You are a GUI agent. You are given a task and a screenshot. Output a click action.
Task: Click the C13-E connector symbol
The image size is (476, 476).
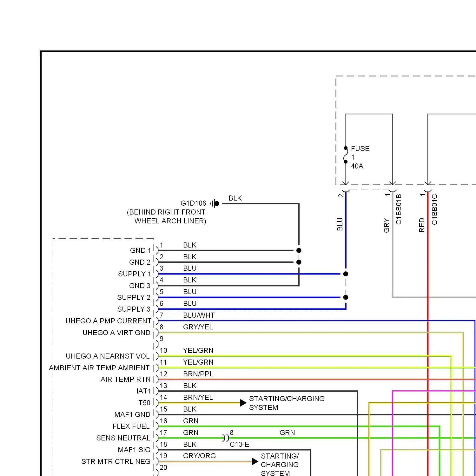tap(226, 438)
